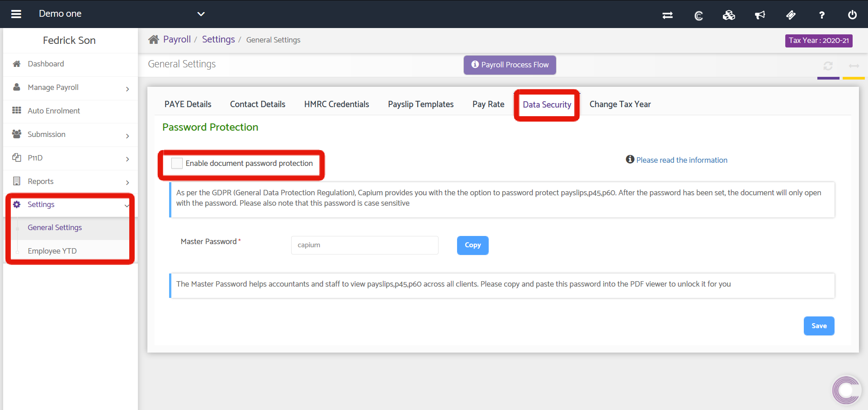Open the hamburger menu

tap(16, 14)
